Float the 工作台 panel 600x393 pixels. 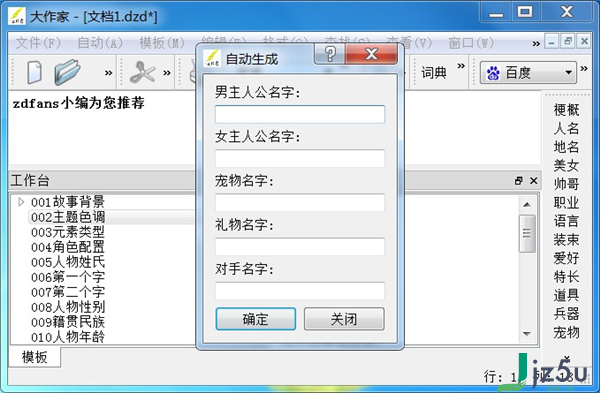518,181
